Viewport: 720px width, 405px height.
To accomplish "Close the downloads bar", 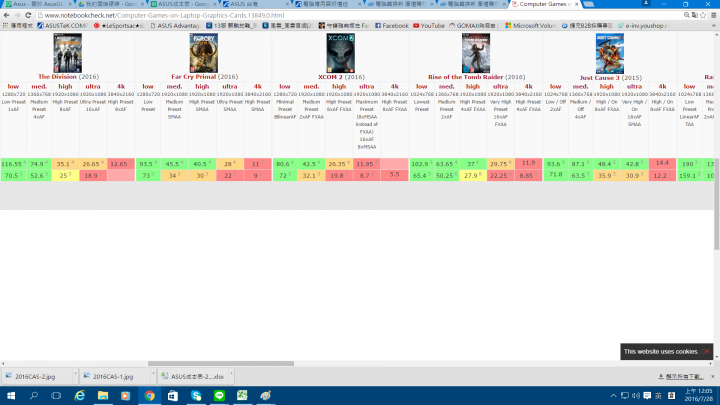I will [713, 376].
